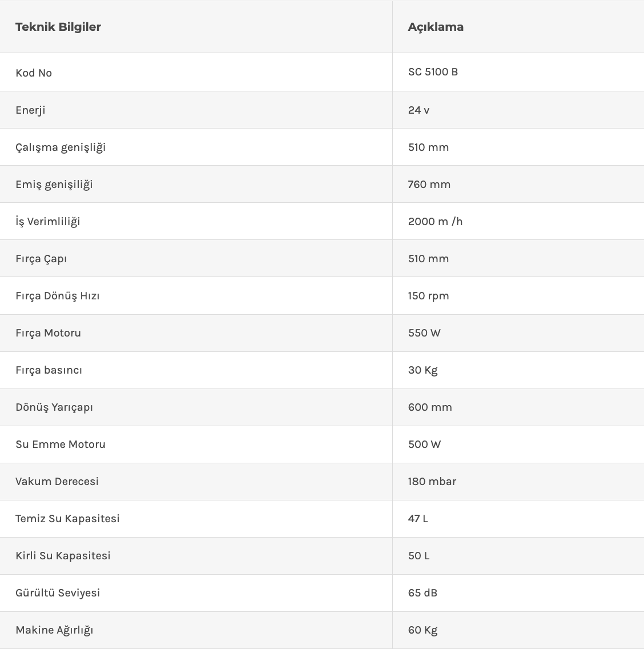Image resolution: width=644 pixels, height=649 pixels.
Task: Click the "24 v" energy value
Action: click(x=418, y=110)
